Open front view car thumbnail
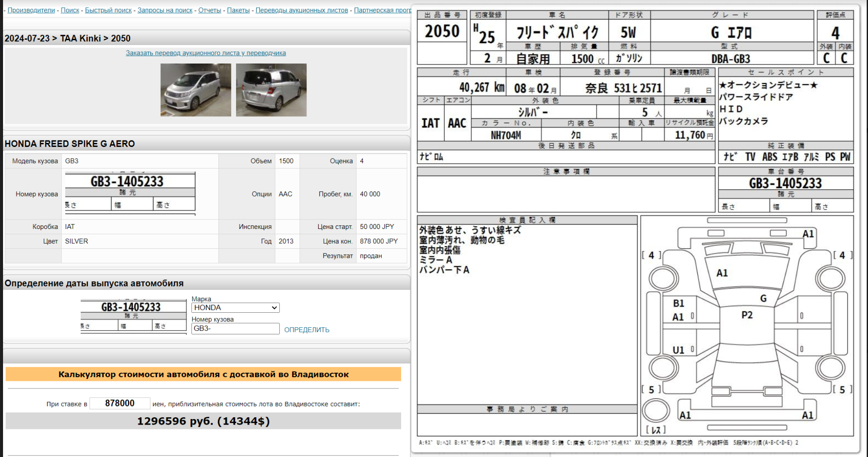868x457 pixels. 196,90
